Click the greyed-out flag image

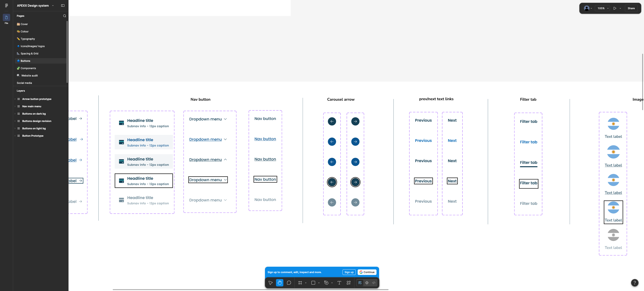coord(613,235)
